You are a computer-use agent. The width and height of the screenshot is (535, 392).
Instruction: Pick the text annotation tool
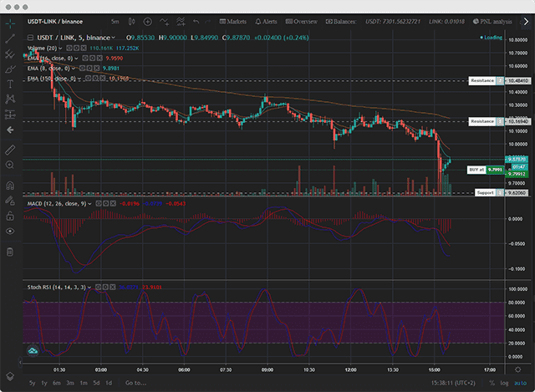click(10, 84)
